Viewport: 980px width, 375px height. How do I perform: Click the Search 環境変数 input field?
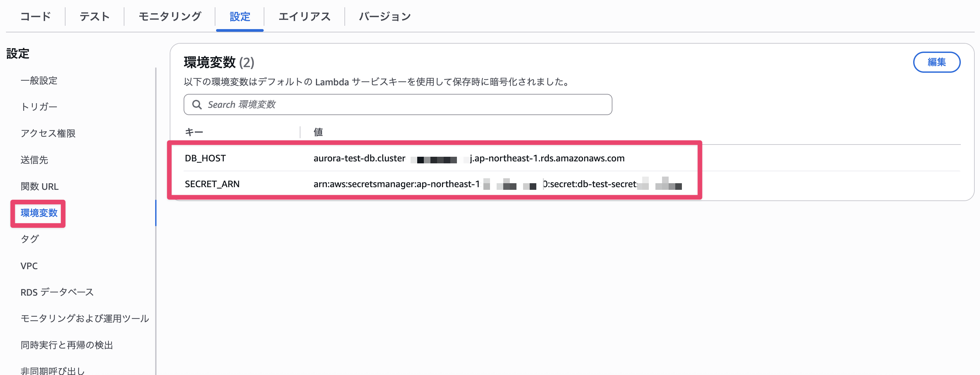398,104
